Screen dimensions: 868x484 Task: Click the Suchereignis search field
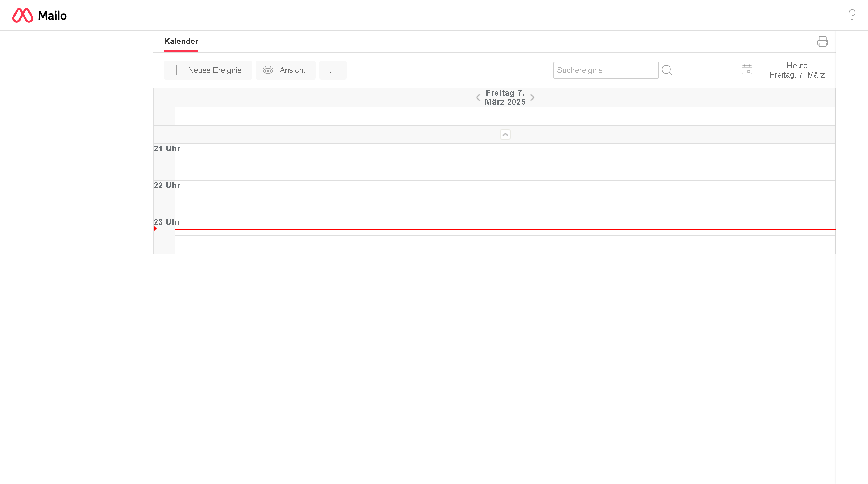click(606, 70)
